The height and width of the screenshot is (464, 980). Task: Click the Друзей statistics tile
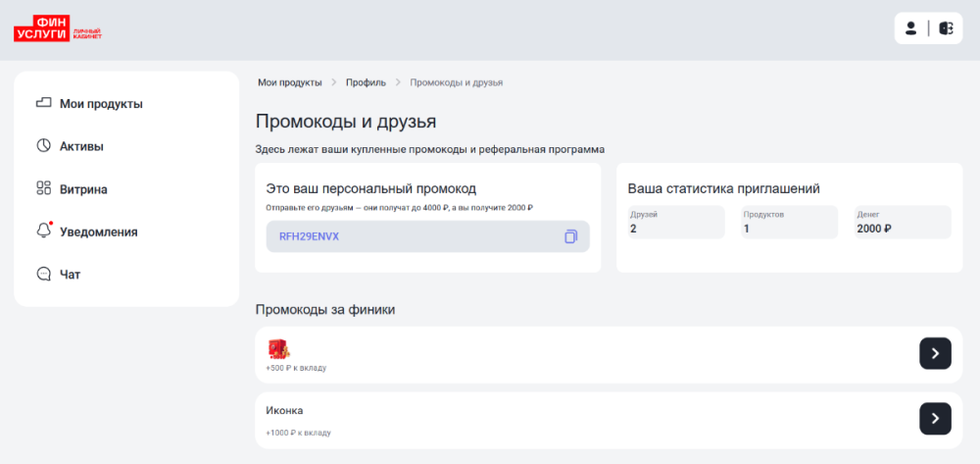(675, 223)
